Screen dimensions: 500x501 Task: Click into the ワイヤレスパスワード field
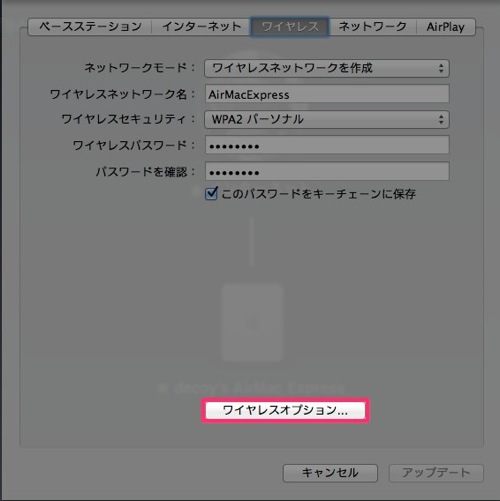[327, 145]
